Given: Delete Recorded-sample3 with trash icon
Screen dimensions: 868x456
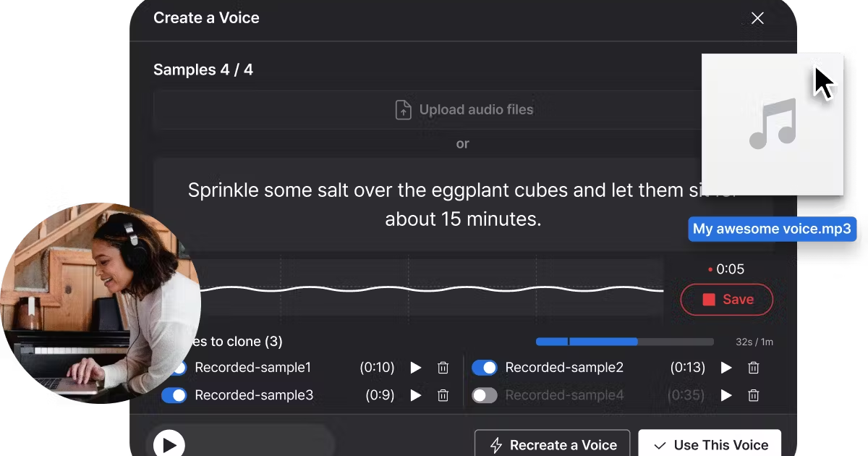Looking at the screenshot, I should [x=443, y=395].
